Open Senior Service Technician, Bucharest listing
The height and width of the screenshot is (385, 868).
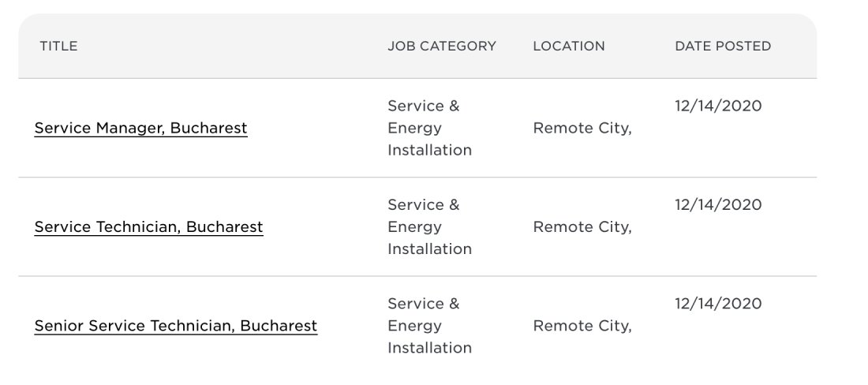pos(175,326)
